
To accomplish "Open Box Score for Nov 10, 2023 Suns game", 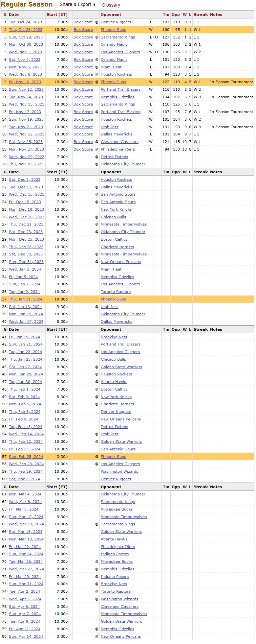I will (x=83, y=82).
